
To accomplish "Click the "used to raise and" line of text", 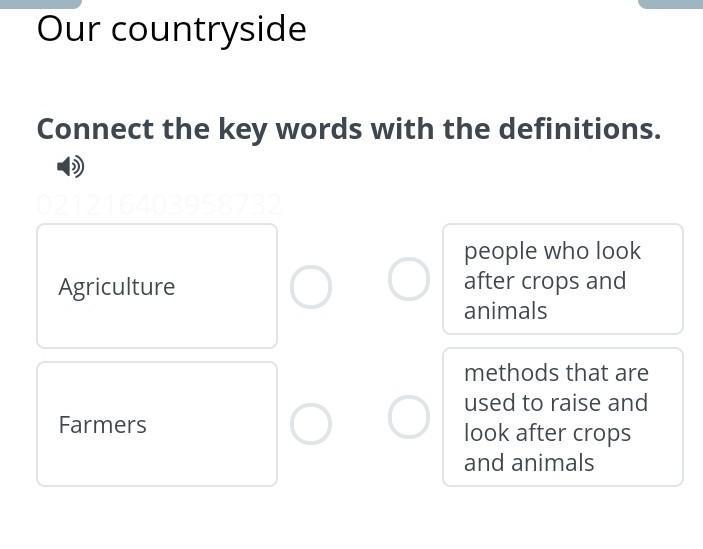I will 556,402.
